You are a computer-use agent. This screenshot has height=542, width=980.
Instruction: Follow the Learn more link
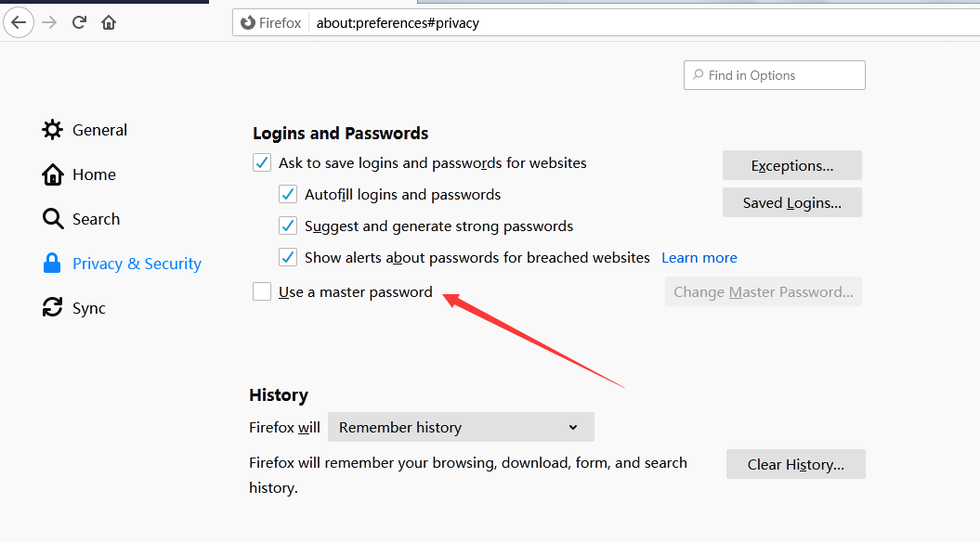[x=699, y=257]
